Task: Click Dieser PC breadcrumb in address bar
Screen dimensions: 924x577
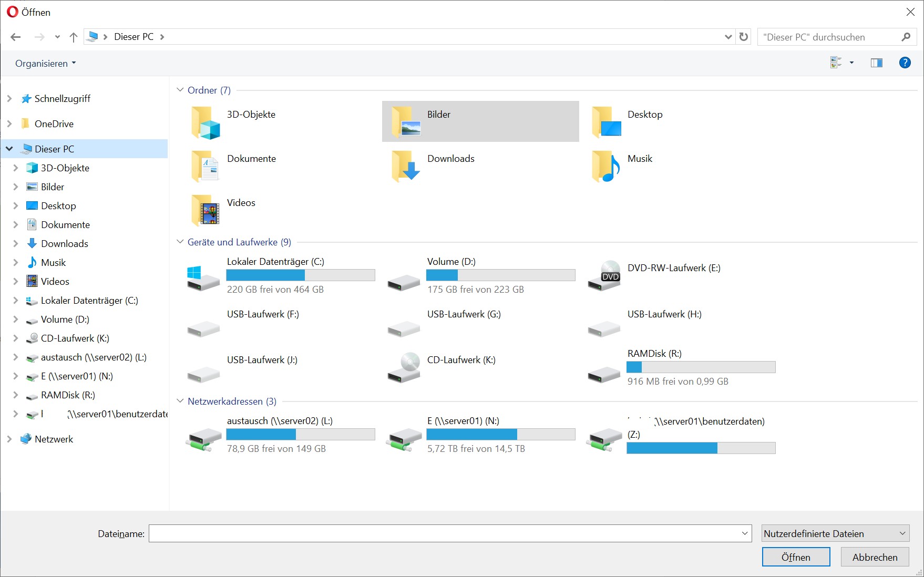Action: [134, 37]
